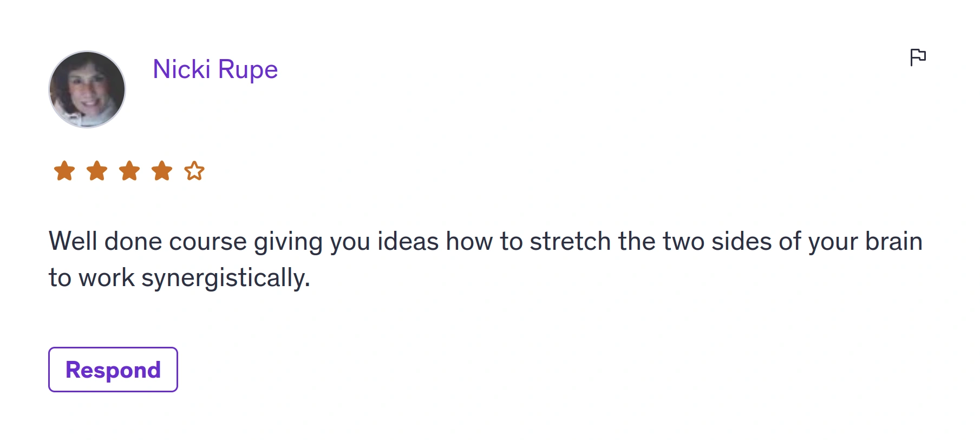Click the report flag icon

918,57
